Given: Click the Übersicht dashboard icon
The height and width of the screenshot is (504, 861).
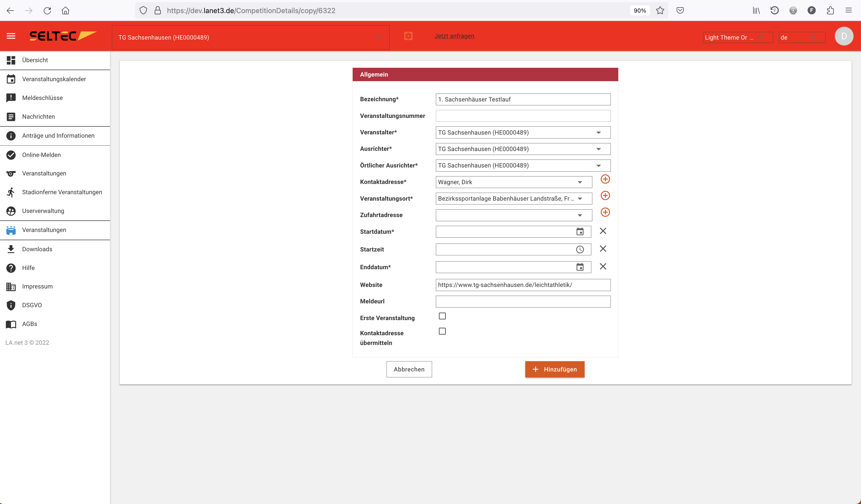Looking at the screenshot, I should click(x=11, y=60).
